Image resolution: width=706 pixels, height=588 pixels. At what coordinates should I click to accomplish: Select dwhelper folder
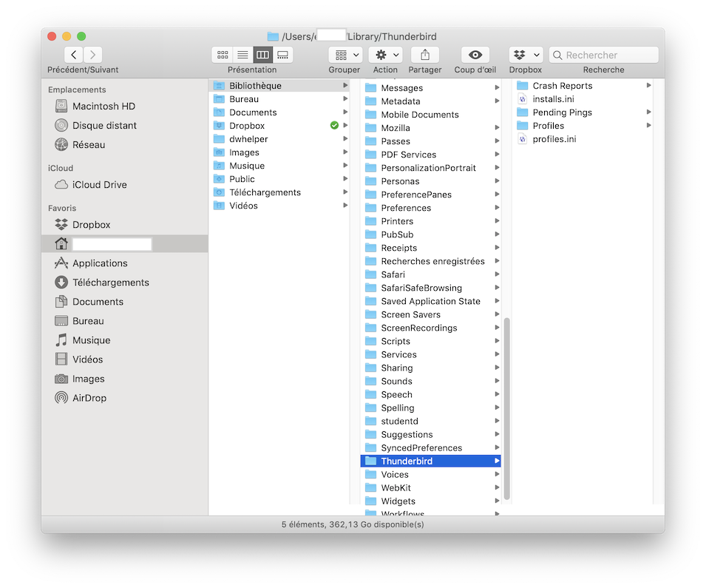tap(280, 139)
